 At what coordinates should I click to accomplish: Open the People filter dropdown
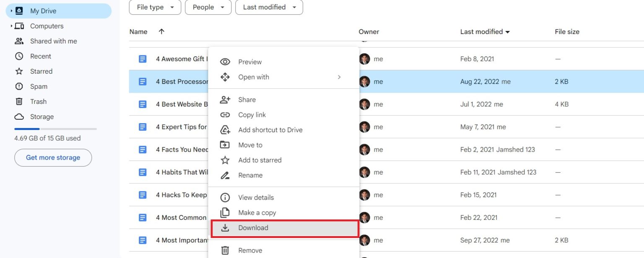click(x=208, y=7)
